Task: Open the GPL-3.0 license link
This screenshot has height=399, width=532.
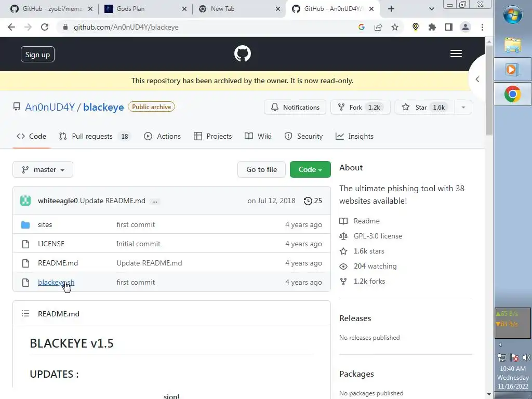Action: click(x=371, y=236)
